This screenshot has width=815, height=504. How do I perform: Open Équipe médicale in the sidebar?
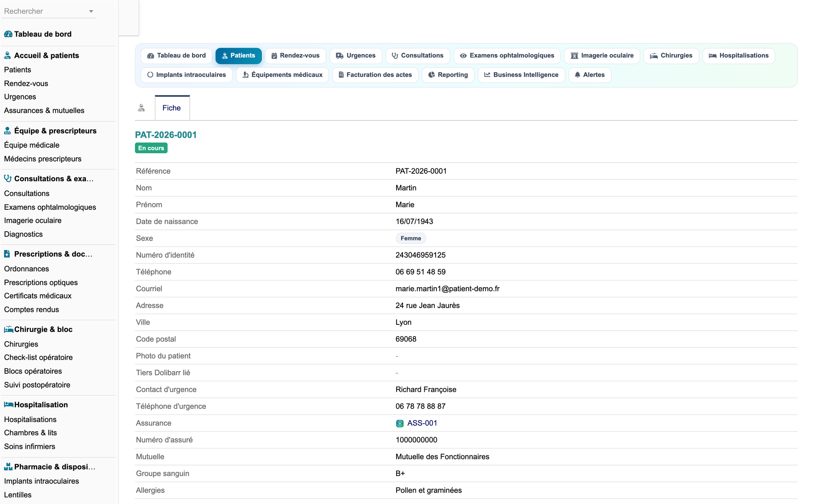[32, 145]
